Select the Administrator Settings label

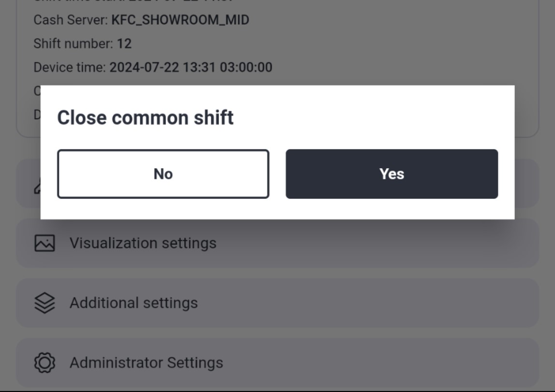point(146,363)
